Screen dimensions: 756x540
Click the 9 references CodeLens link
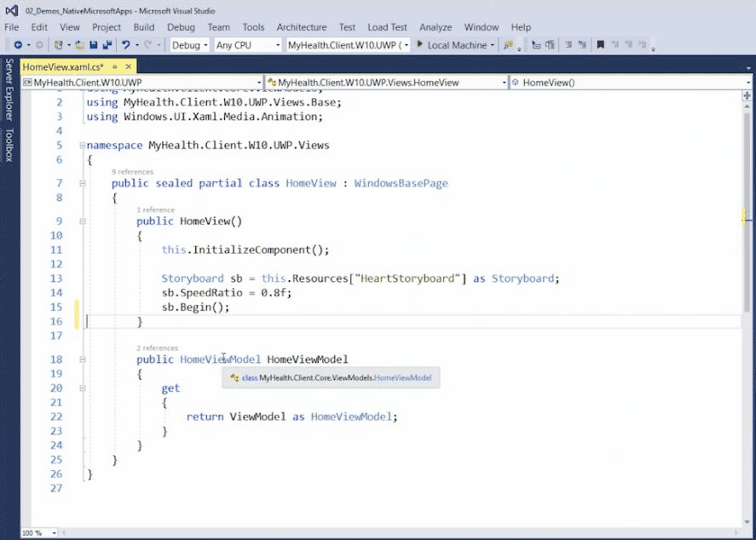(x=131, y=172)
